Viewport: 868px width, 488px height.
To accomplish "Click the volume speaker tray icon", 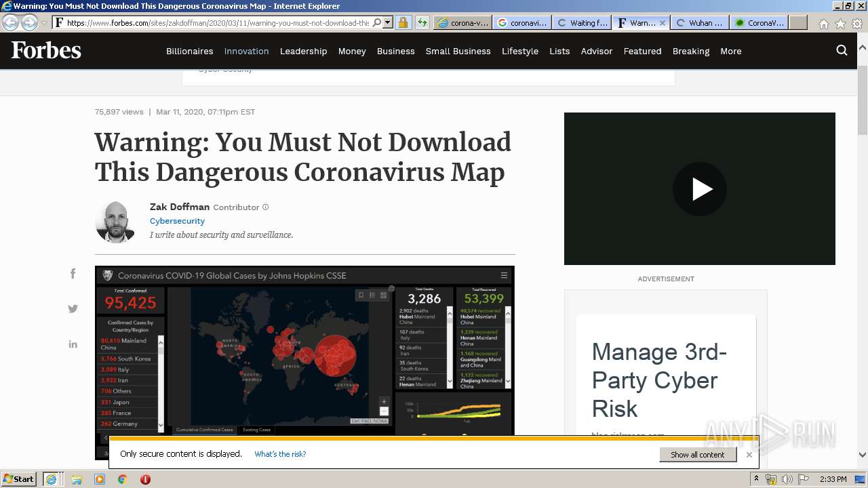I will click(x=787, y=479).
